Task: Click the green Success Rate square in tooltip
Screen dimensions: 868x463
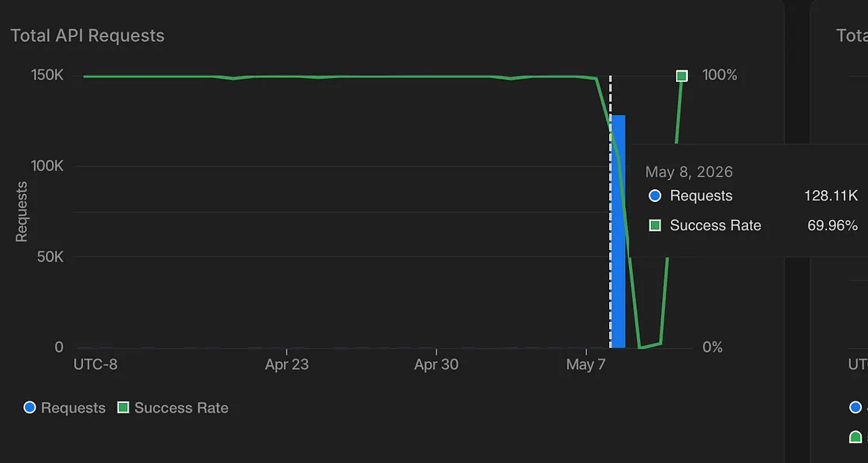Action: 655,226
